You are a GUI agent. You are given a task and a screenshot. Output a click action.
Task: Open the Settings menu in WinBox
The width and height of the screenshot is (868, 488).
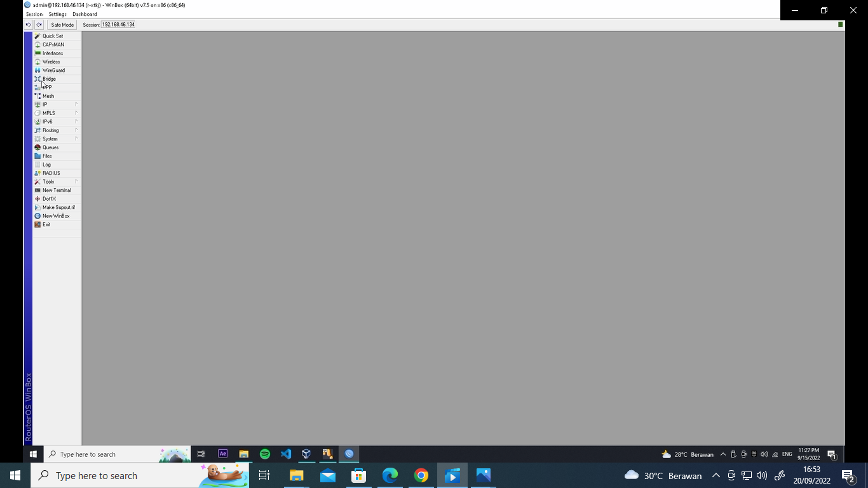pos(57,14)
